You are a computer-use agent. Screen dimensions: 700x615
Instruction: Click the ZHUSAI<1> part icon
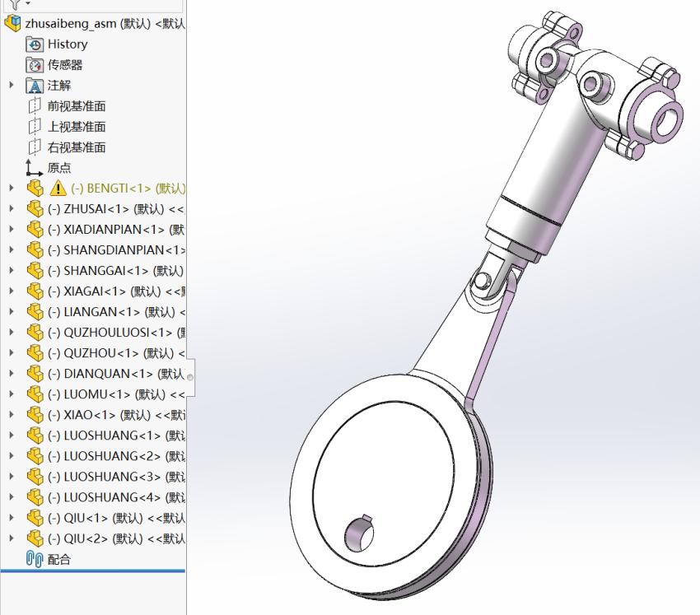tap(35, 209)
